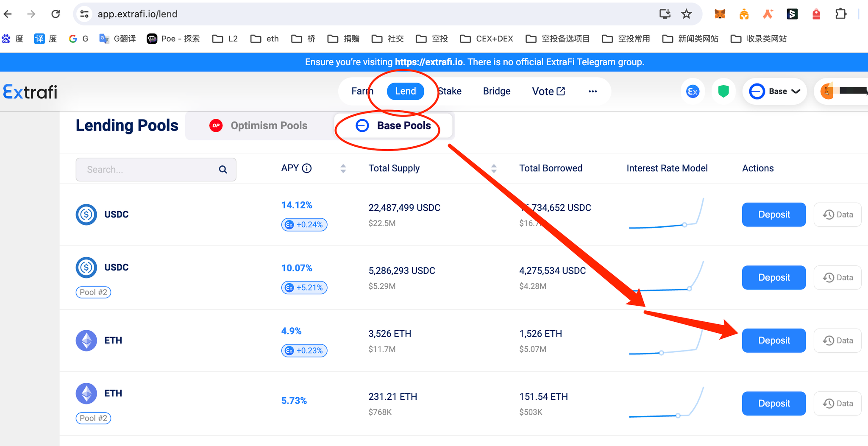
Task: Open the Base network dropdown
Action: pos(774,91)
